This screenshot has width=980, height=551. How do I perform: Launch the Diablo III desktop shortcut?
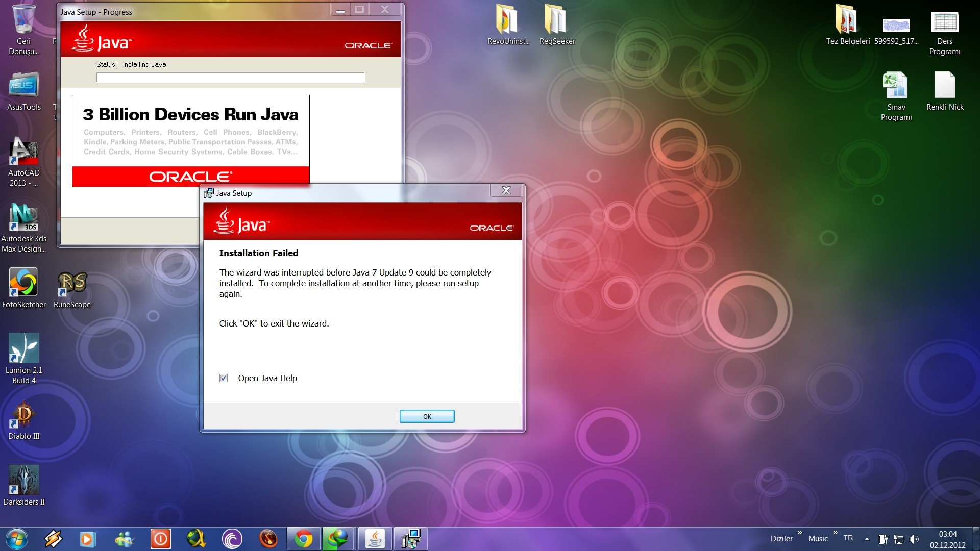point(23,420)
